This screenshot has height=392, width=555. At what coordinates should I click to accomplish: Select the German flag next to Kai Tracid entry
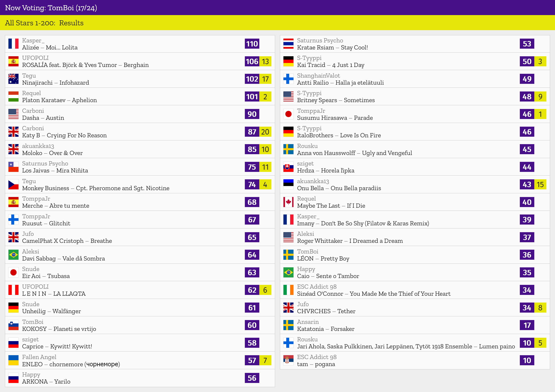click(288, 61)
